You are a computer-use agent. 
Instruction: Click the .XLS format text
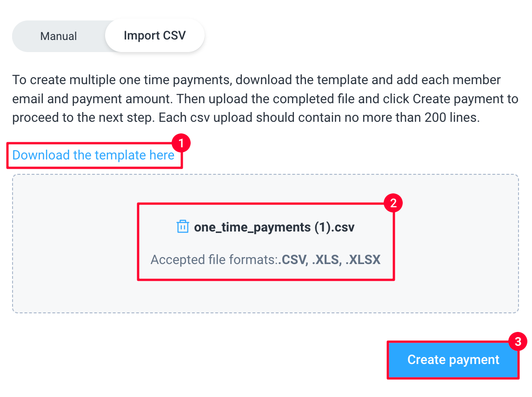point(327,260)
